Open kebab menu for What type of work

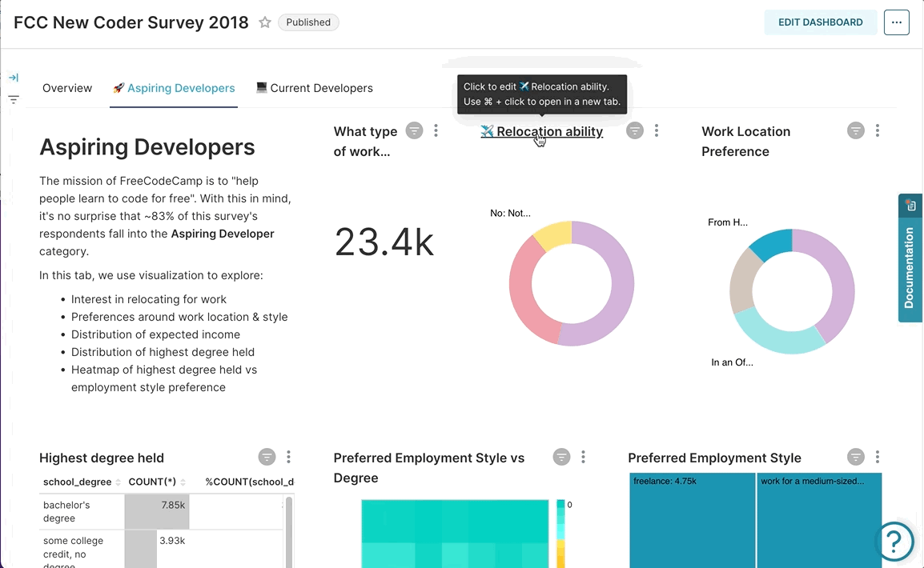(x=436, y=130)
